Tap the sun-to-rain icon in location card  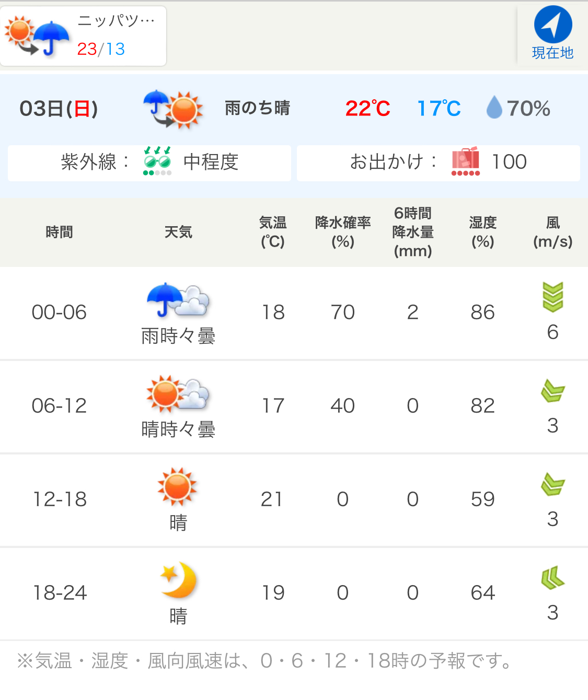click(x=37, y=36)
